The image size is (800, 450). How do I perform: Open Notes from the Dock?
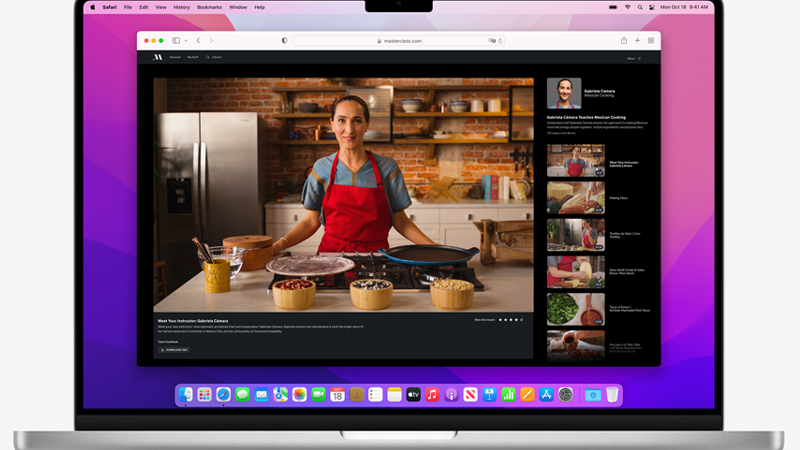click(394, 394)
